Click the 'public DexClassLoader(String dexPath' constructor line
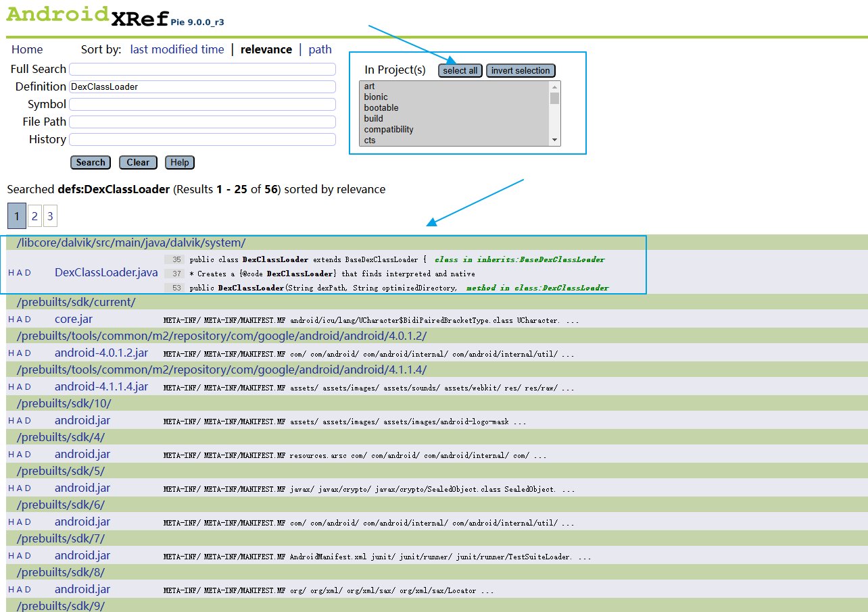 pyautogui.click(x=323, y=288)
